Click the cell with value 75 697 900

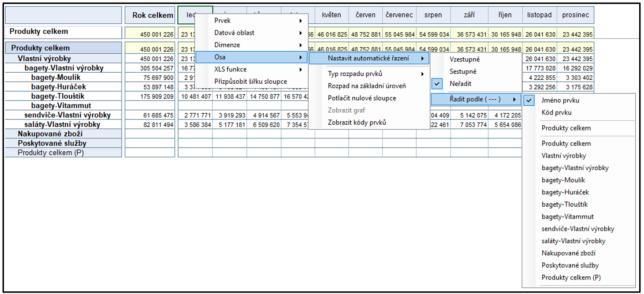[x=150, y=78]
